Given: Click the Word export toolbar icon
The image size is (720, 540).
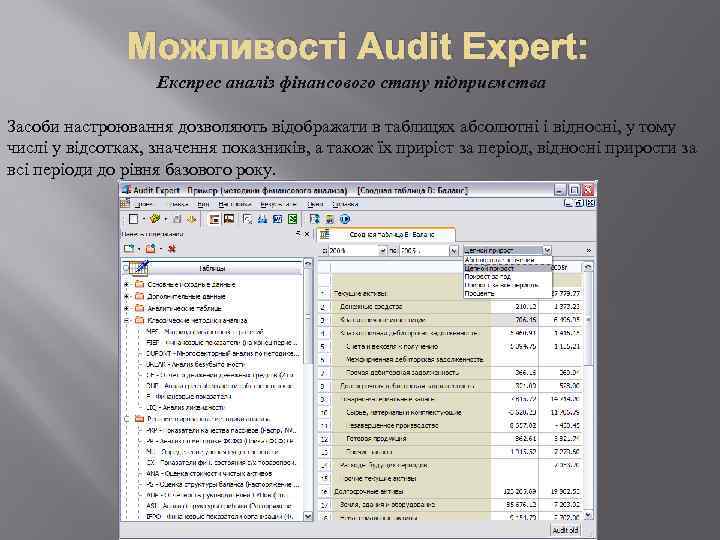Looking at the screenshot, I should pyautogui.click(x=277, y=219).
